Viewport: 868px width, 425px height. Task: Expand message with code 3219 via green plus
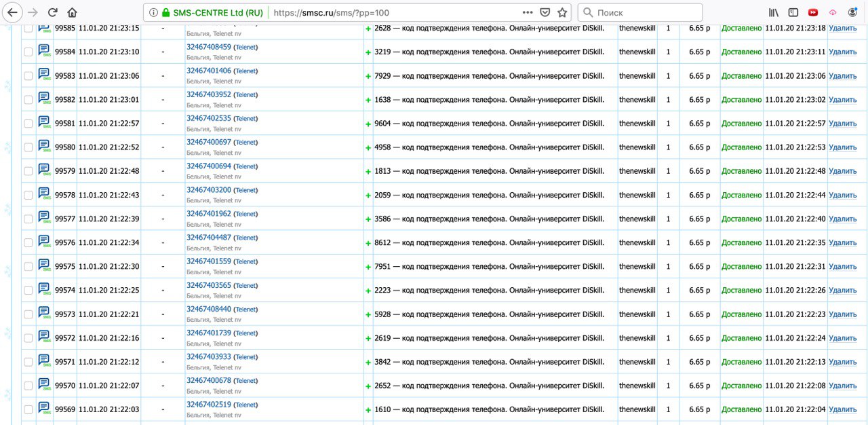[x=368, y=52]
